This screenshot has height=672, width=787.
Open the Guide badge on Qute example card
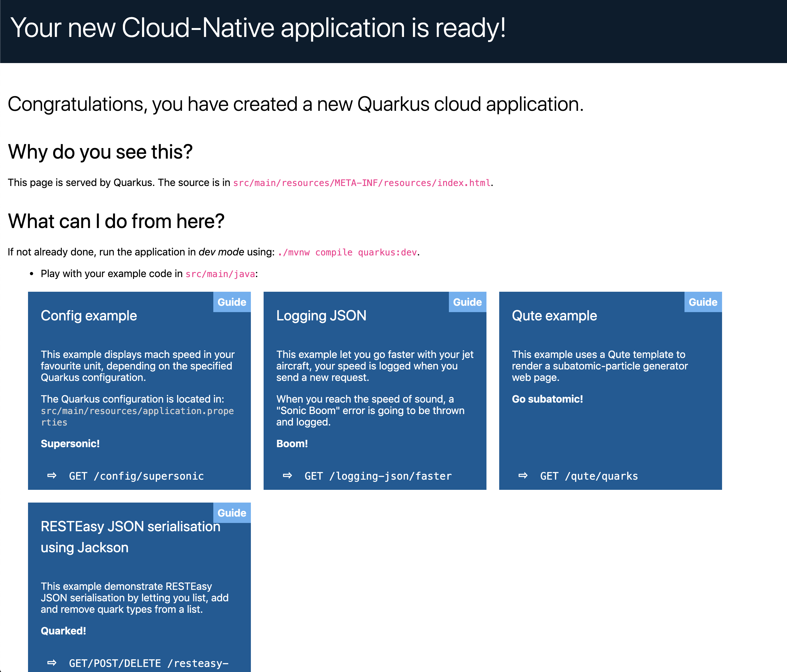(x=703, y=302)
